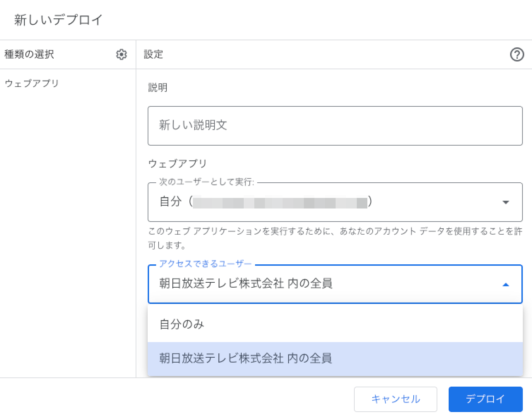Click the 種類の選択 header text
Image resolution: width=532 pixels, height=417 pixels.
pos(29,54)
